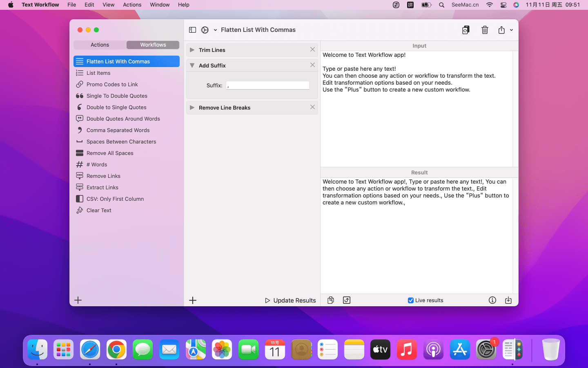Open System Preferences from the Dock
This screenshot has width=588, height=368.
pos(486,350)
